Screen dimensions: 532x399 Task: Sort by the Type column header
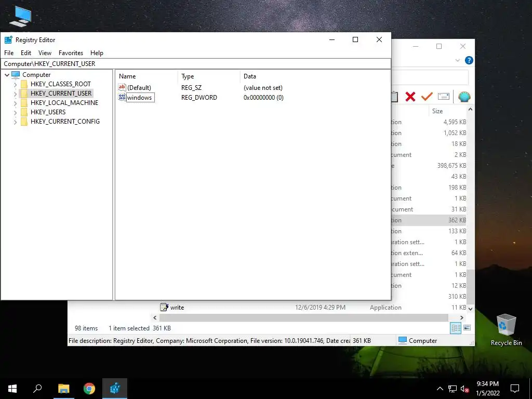[209, 76]
